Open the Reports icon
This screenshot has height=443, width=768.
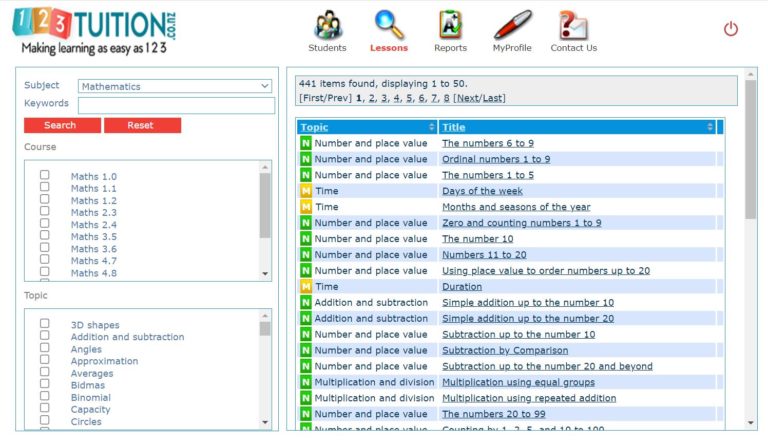tap(450, 25)
